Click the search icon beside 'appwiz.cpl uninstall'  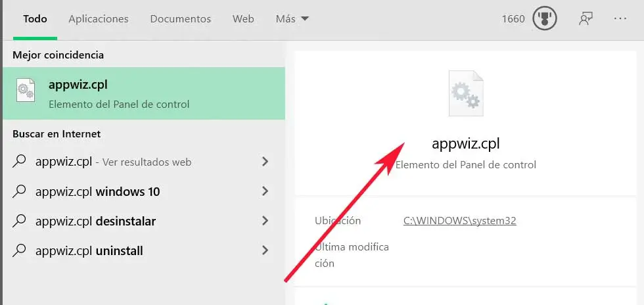(x=19, y=250)
